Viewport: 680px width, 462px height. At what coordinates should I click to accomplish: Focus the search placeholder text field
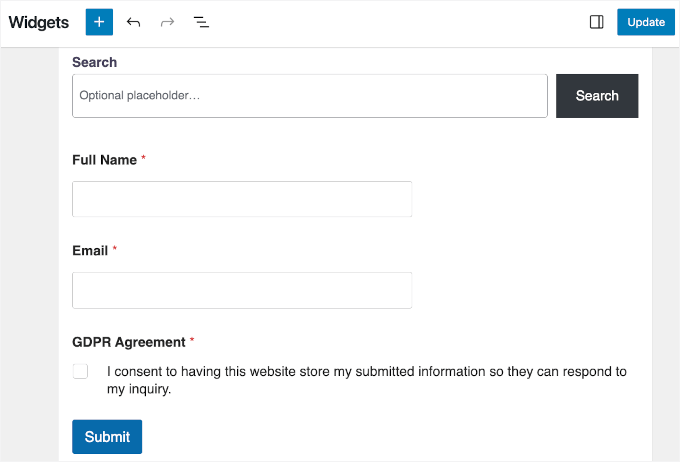pyautogui.click(x=310, y=96)
